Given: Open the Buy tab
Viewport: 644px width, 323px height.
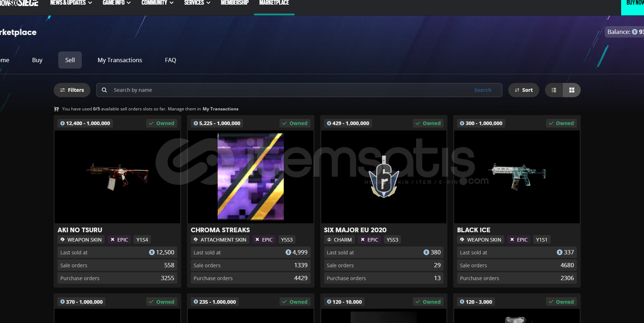Looking at the screenshot, I should (x=37, y=60).
